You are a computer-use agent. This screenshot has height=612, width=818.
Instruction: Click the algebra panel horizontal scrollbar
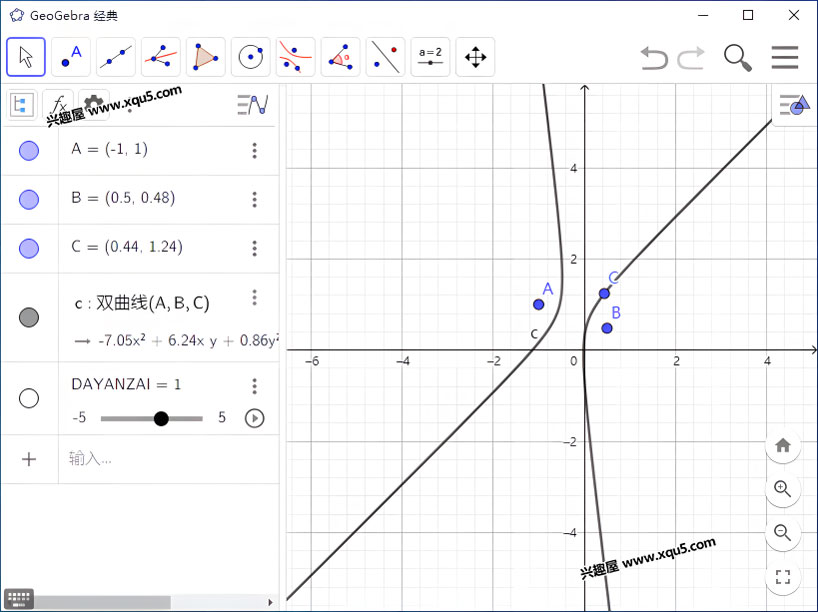102,602
